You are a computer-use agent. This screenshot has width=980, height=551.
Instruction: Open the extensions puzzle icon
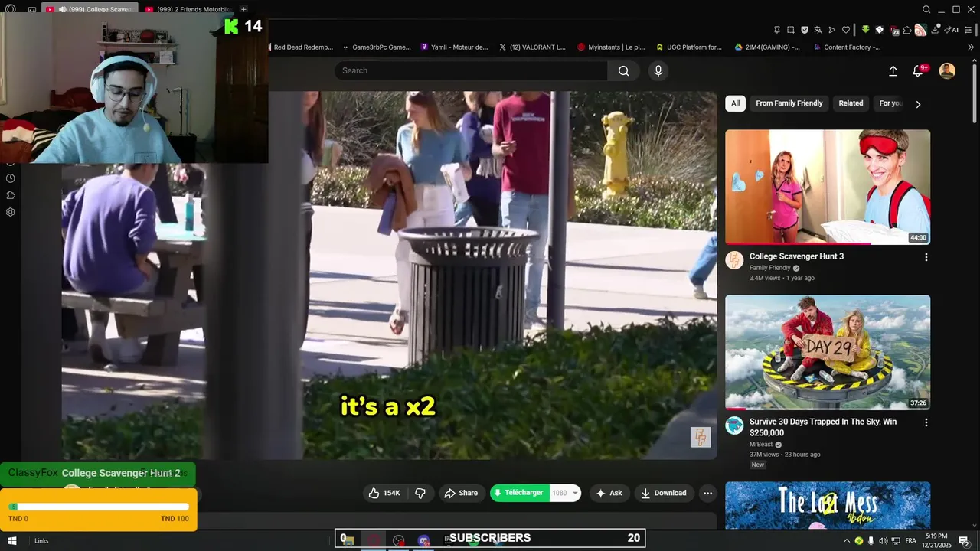[x=907, y=31]
